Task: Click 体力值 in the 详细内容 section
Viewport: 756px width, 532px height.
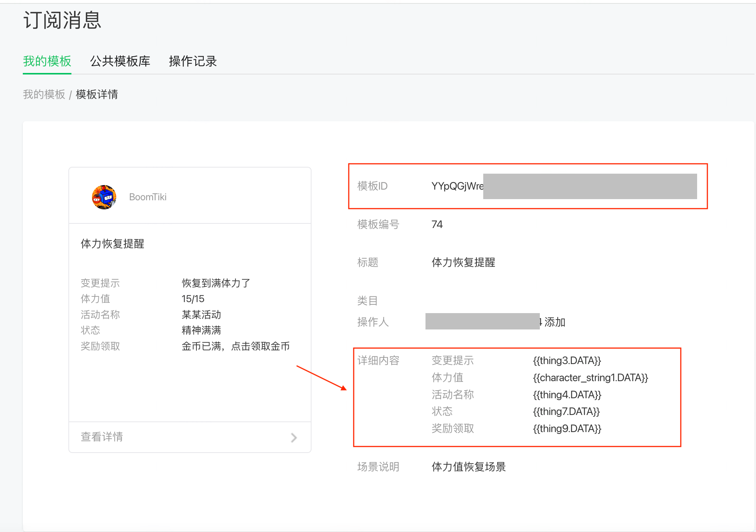Action: [x=448, y=377]
